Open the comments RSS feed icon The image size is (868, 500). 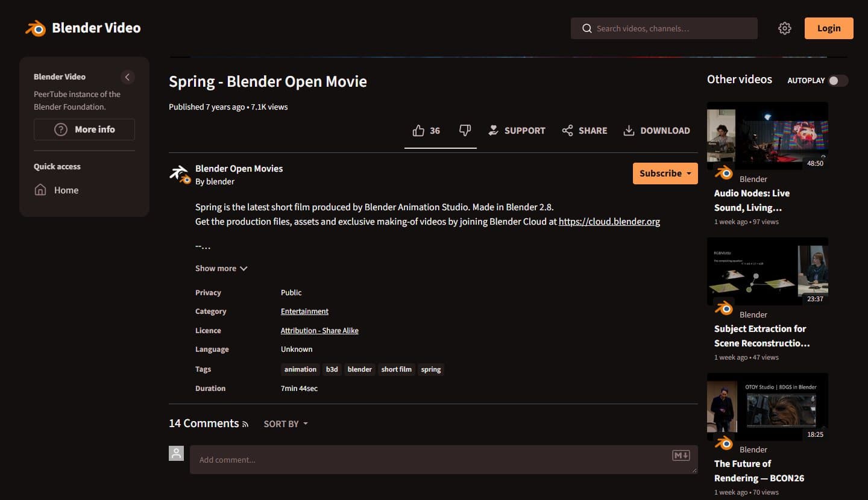245,425
